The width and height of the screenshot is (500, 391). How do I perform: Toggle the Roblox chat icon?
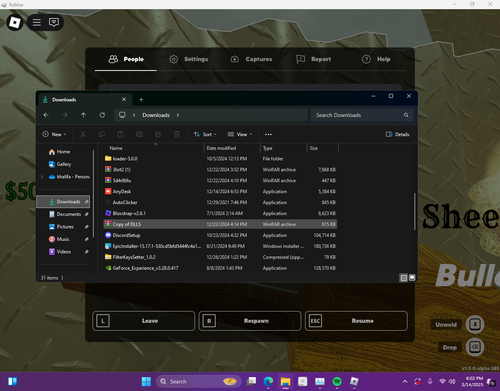pos(54,22)
